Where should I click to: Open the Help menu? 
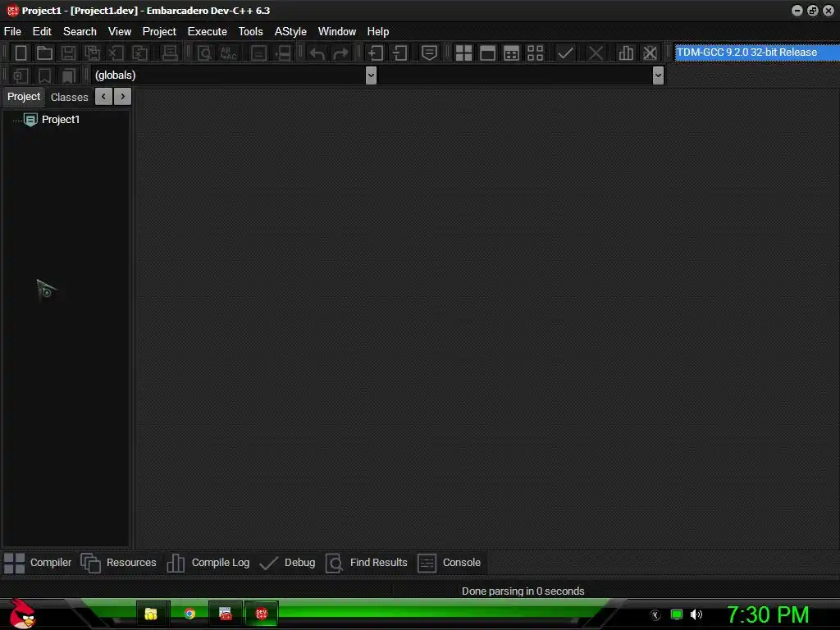377,32
